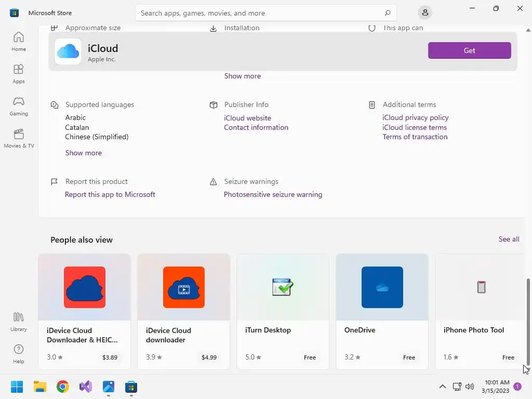Open Movies & TV section
Image resolution: width=532 pixels, height=399 pixels.
(18, 138)
